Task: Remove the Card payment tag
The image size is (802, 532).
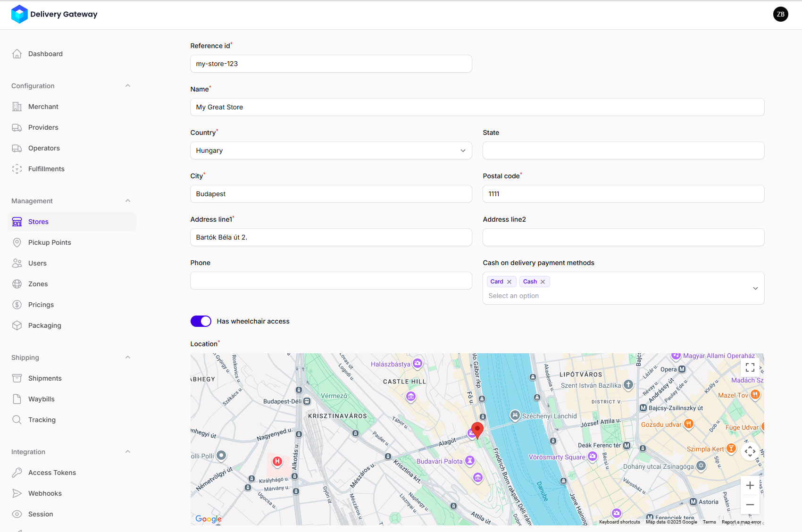Action: click(x=509, y=282)
